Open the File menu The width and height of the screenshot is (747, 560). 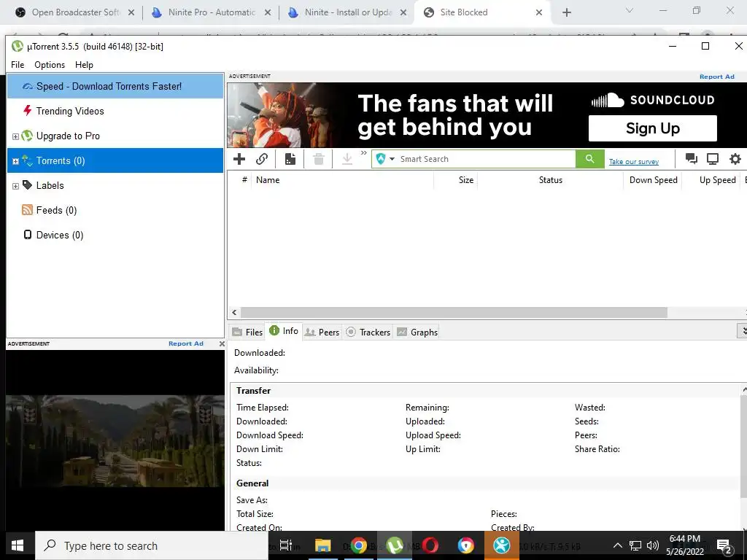point(18,65)
